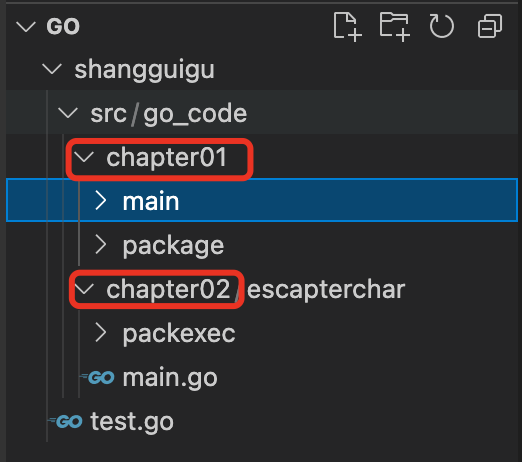Select the go_code path segment
522x462 pixels.
195,114
